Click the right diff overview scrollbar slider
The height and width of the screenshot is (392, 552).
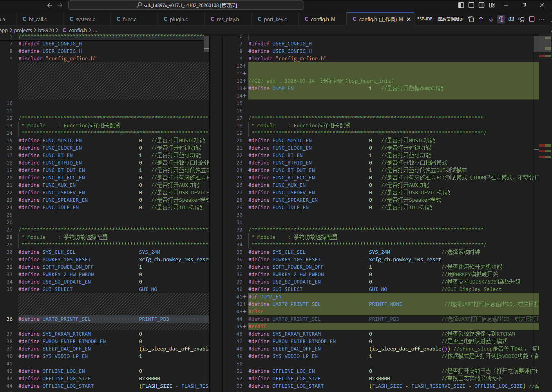[542, 44]
